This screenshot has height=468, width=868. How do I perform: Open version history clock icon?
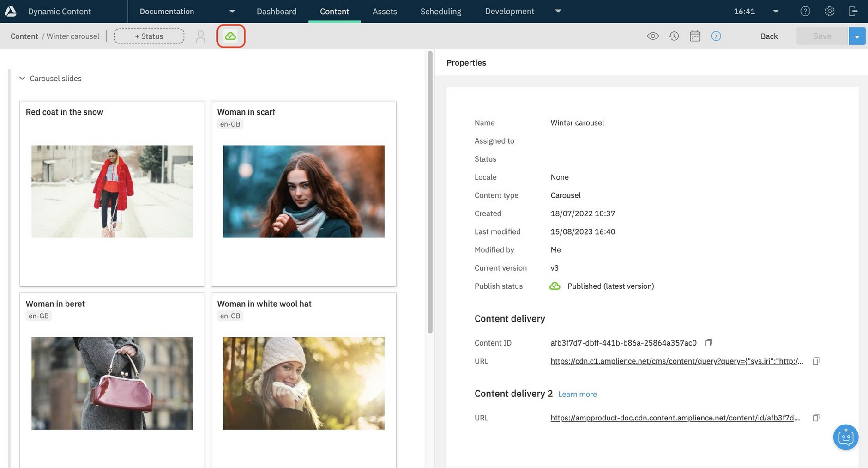[x=674, y=36]
